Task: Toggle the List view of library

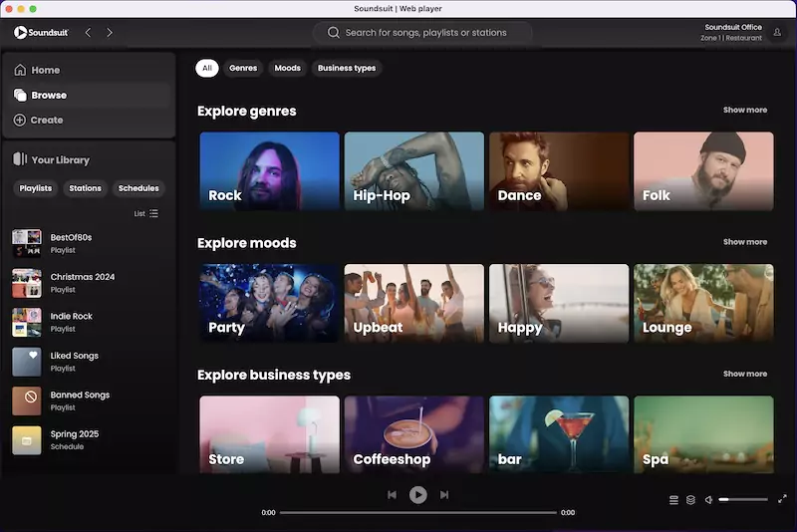Action: [x=146, y=213]
